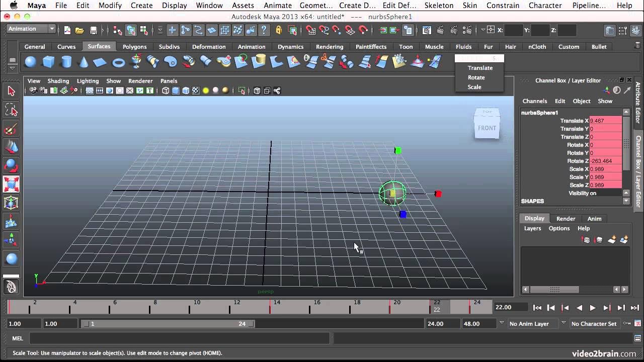
Task: Toggle the viewport grid display icon
Action: click(x=90, y=90)
